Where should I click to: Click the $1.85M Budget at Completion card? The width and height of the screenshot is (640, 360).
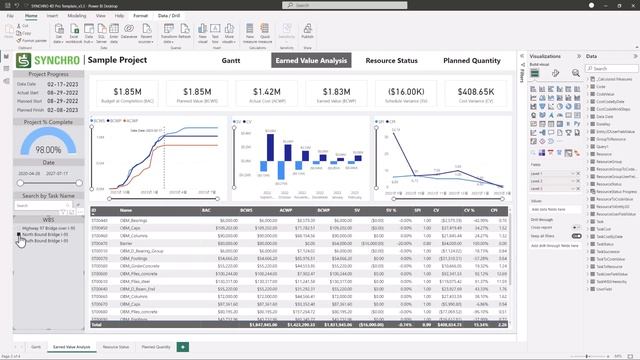click(127, 94)
